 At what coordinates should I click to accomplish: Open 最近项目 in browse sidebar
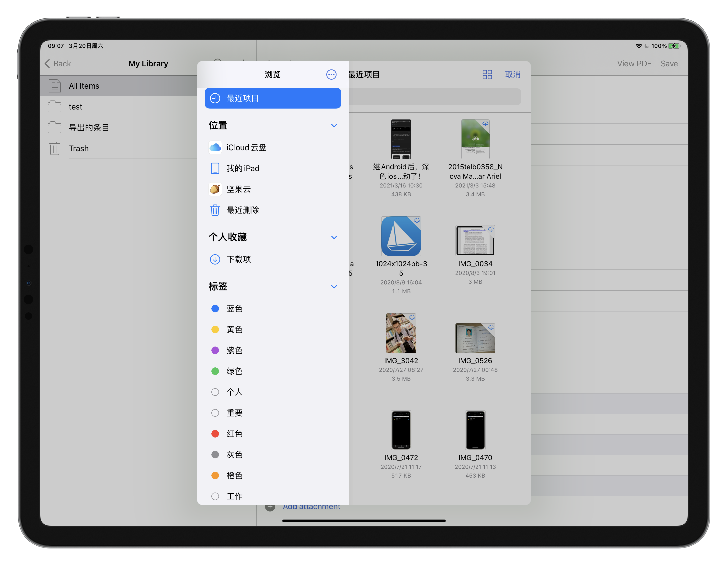(x=273, y=98)
